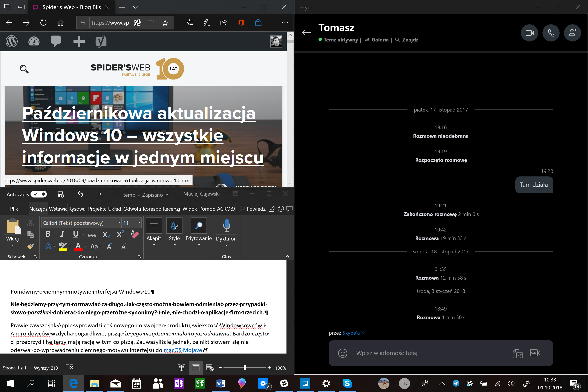The image size is (588, 392).
Task: Click the plus icon to add new content
Action: pos(79,41)
